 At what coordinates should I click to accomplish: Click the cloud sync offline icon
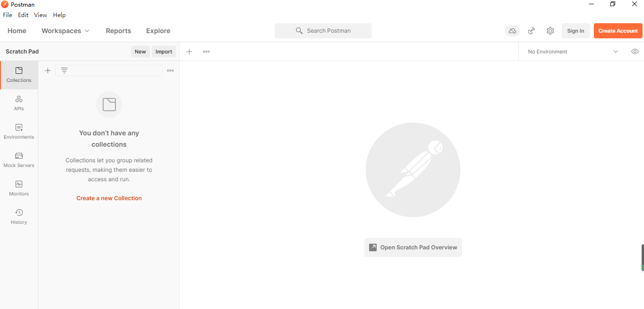(x=512, y=31)
